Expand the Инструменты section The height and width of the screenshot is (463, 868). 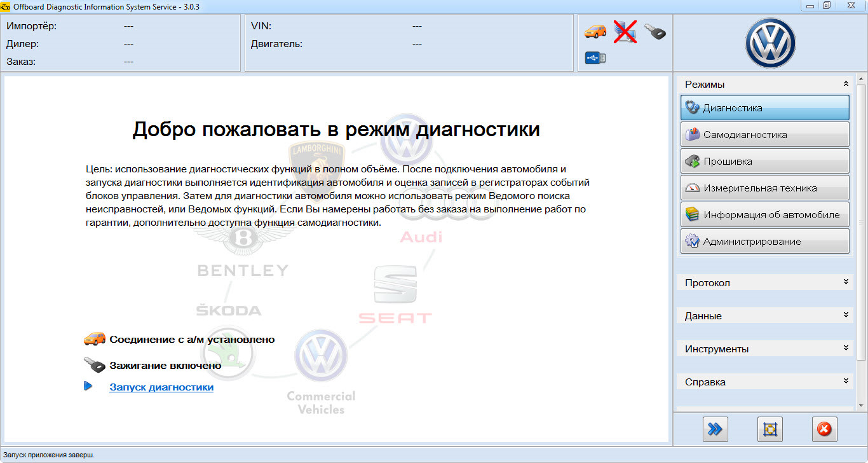coord(846,348)
